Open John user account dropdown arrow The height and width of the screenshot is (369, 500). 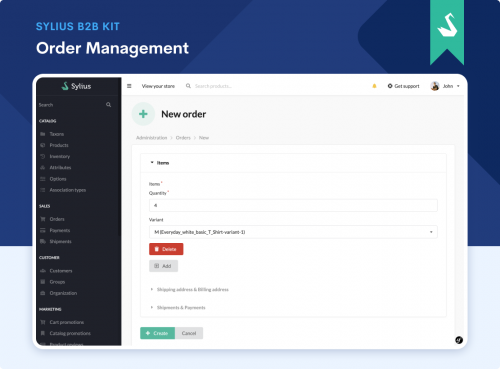(x=458, y=86)
